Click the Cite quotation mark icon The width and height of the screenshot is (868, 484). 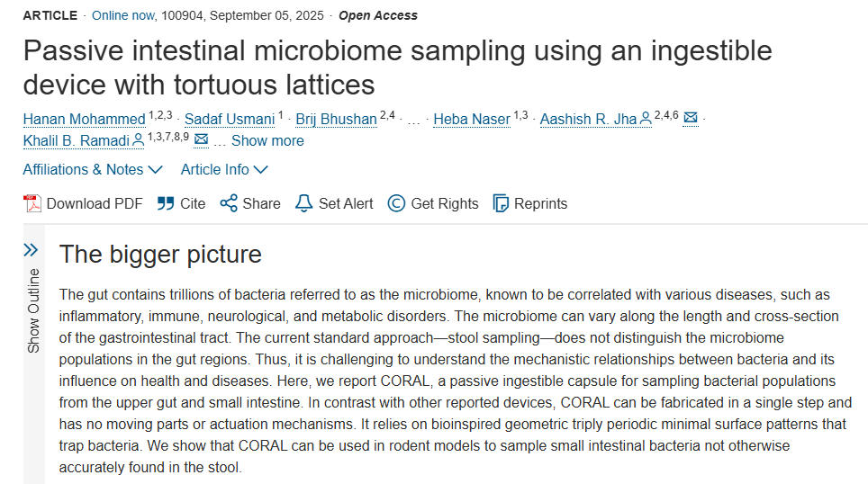165,203
